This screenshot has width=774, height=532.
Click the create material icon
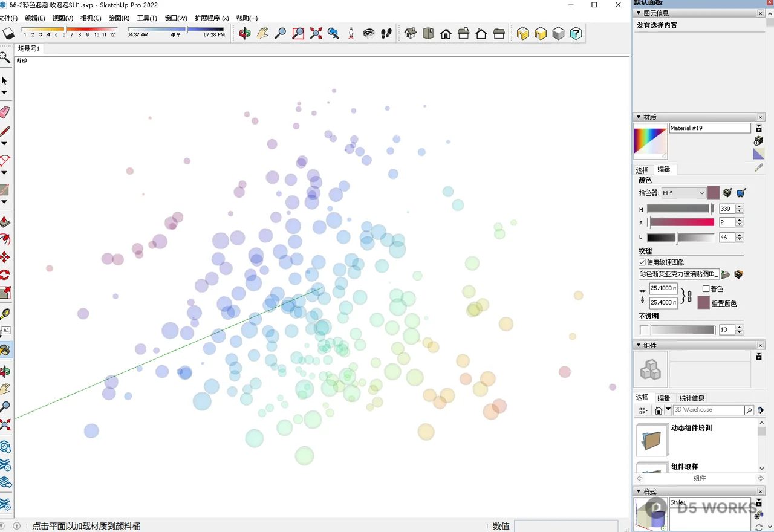pyautogui.click(x=758, y=141)
